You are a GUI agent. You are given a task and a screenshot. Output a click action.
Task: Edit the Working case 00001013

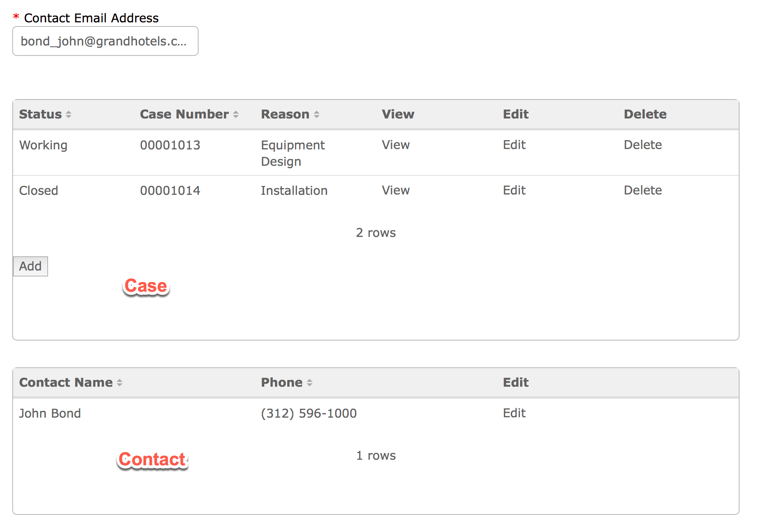pyautogui.click(x=514, y=145)
